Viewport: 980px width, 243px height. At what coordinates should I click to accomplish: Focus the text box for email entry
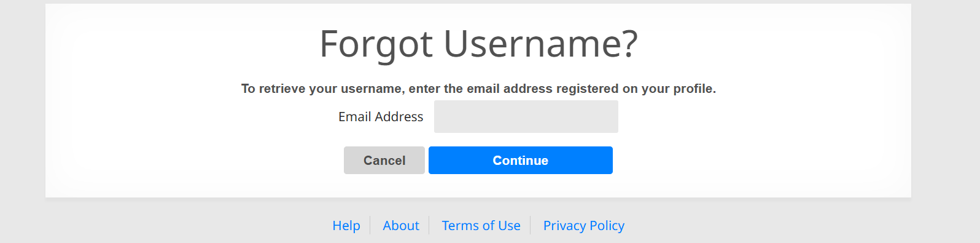[526, 116]
